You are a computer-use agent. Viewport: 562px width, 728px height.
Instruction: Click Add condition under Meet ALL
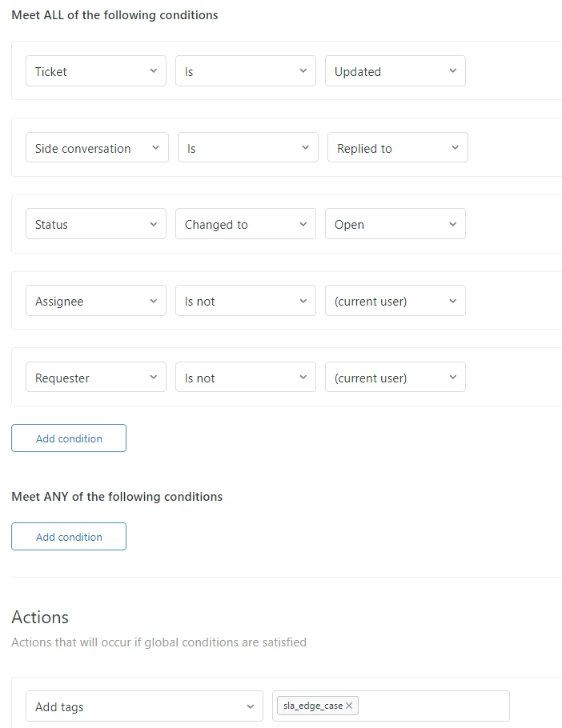69,438
